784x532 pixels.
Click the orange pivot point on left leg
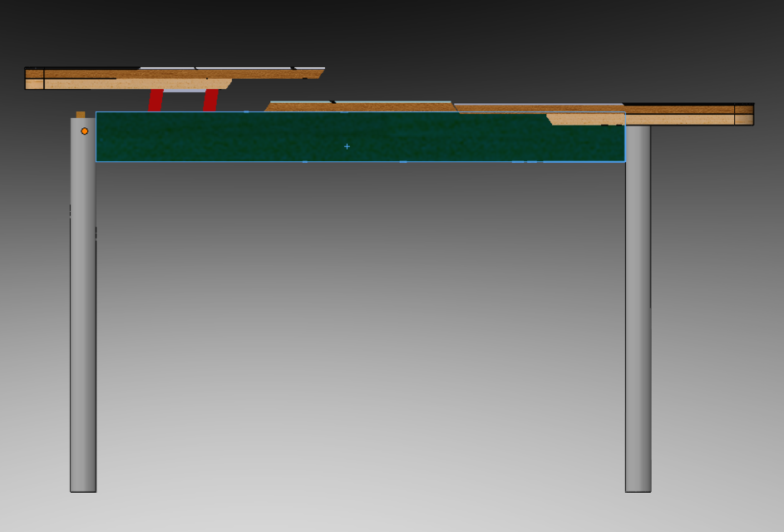83,131
